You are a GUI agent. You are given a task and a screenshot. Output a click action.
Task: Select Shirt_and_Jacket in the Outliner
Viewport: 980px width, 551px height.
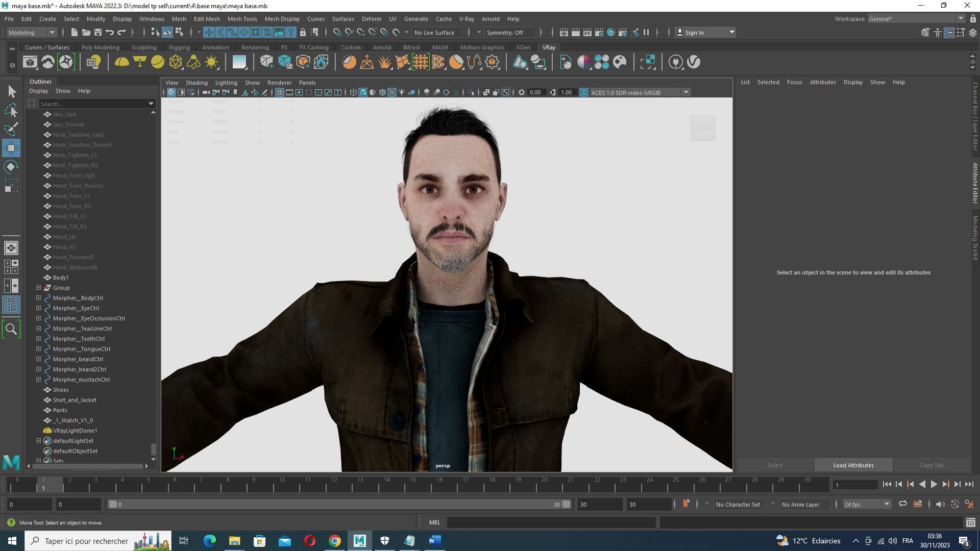pyautogui.click(x=75, y=400)
